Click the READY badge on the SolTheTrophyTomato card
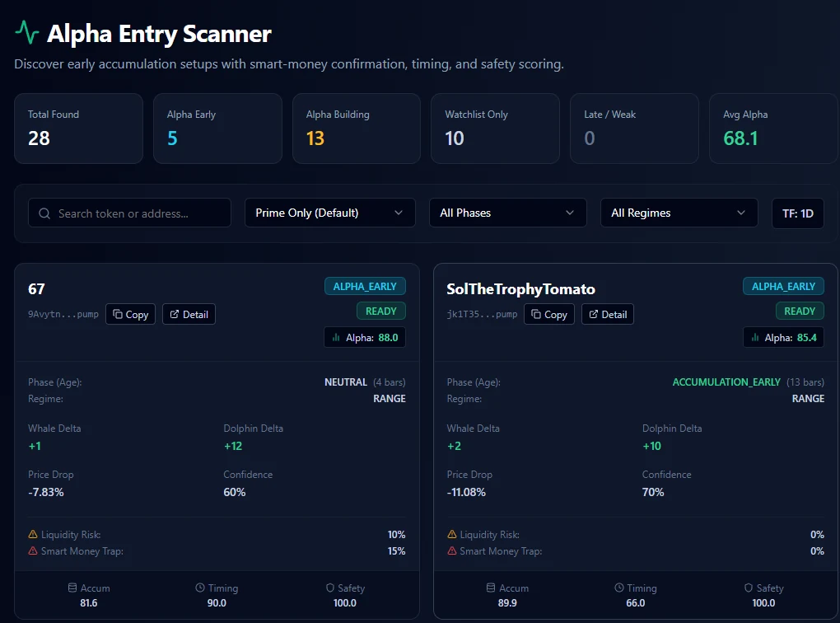Viewport: 840px width, 623px height. pos(800,311)
